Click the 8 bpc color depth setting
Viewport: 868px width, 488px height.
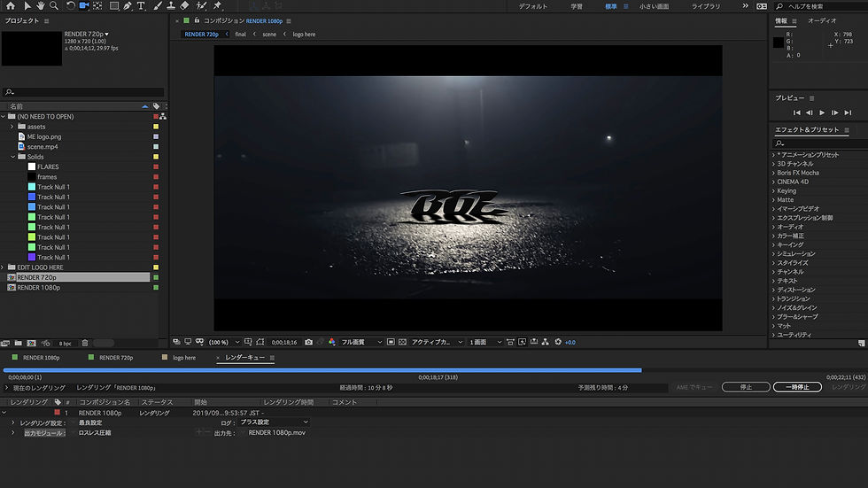coord(66,344)
